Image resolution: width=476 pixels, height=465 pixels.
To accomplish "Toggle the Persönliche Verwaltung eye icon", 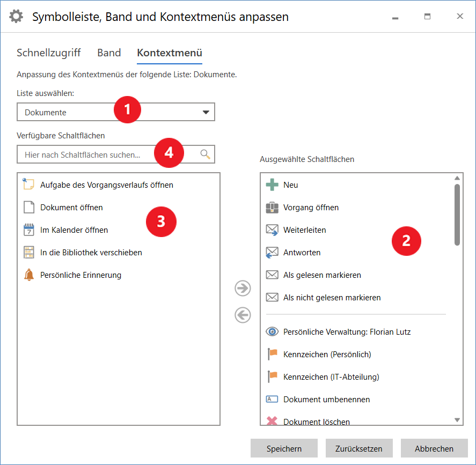I will [272, 331].
